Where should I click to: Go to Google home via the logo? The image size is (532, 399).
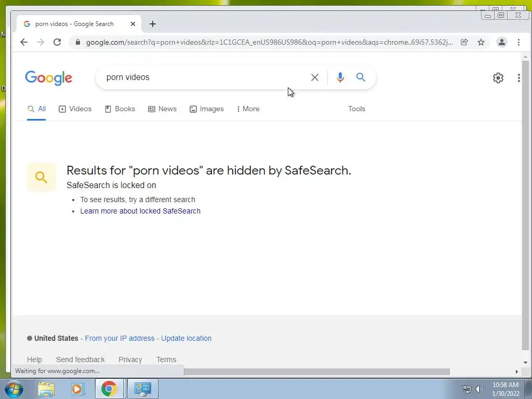pos(48,78)
